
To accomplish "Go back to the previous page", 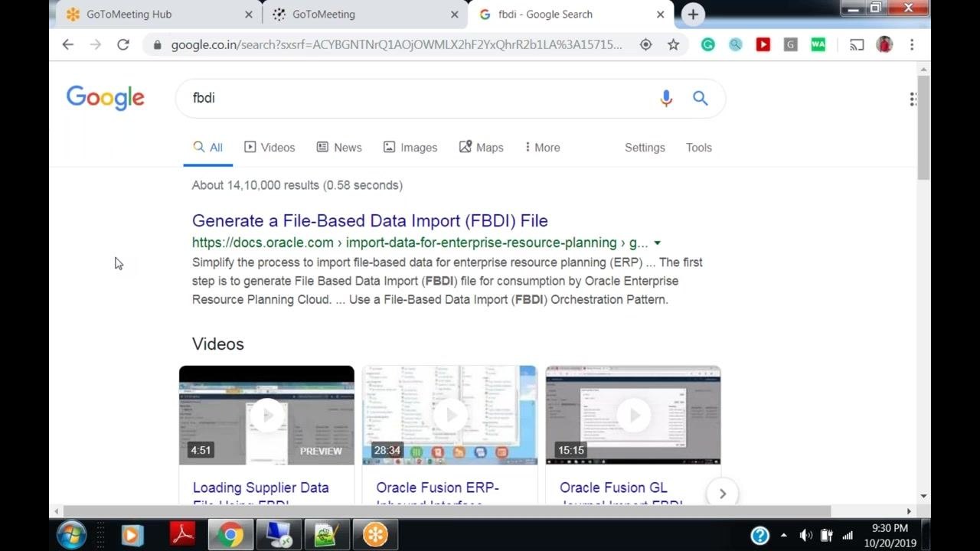I will pyautogui.click(x=68, y=45).
